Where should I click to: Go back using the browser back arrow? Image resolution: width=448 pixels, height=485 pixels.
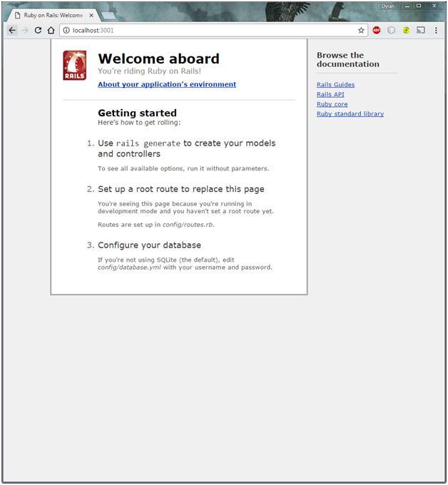point(12,30)
